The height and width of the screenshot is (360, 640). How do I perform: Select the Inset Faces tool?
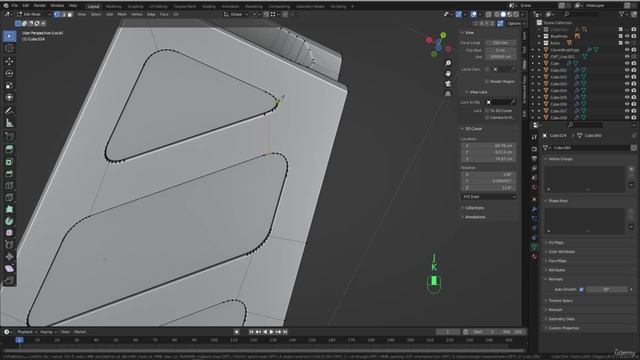(x=9, y=162)
